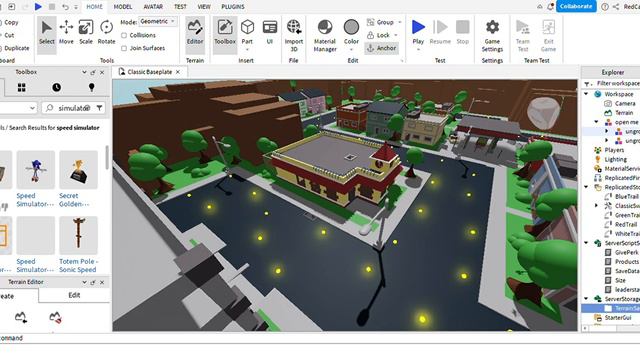
Task: Open Toolbox search filter options
Action: click(x=100, y=108)
